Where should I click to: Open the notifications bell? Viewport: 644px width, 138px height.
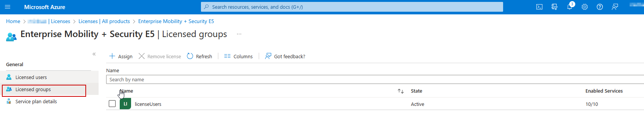570,7
